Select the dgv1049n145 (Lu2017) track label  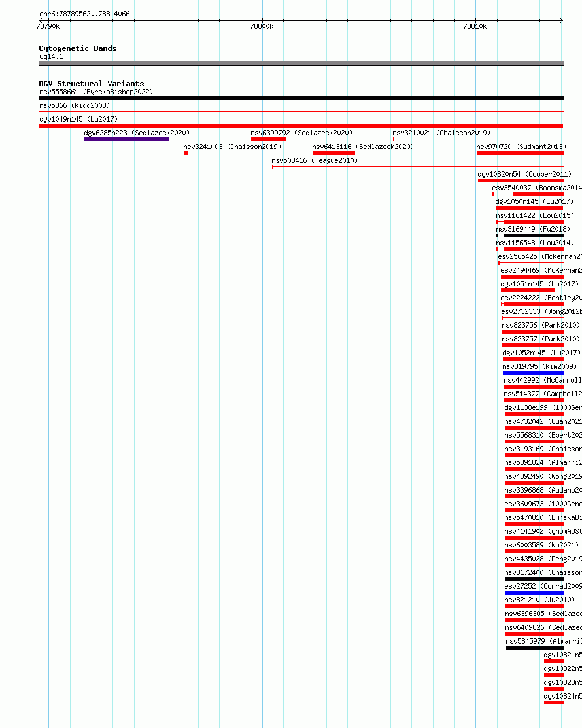point(78,119)
